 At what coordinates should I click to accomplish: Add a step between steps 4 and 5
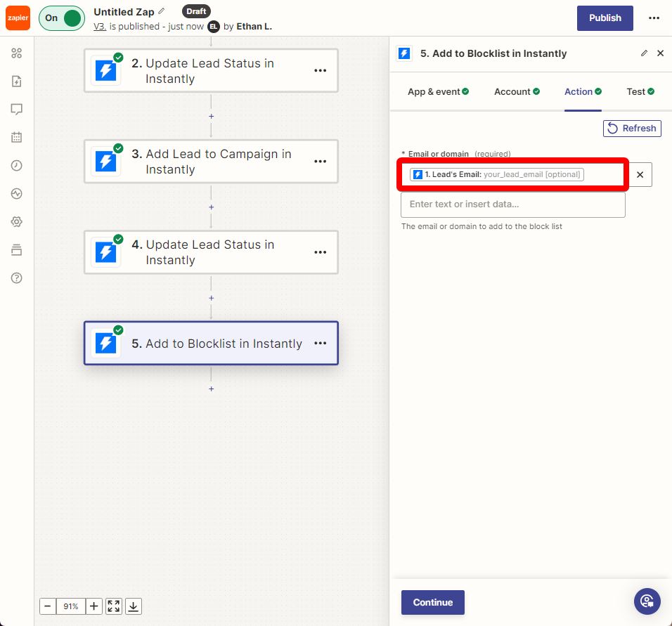(212, 298)
